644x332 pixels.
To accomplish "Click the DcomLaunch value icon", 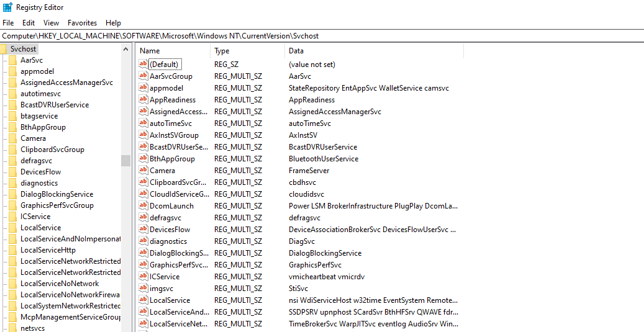I will [x=143, y=205].
